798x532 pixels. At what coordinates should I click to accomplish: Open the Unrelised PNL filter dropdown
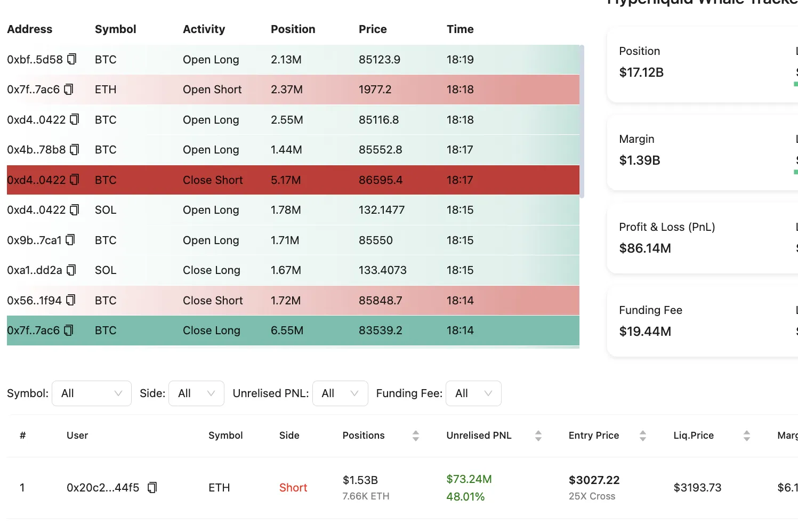340,393
